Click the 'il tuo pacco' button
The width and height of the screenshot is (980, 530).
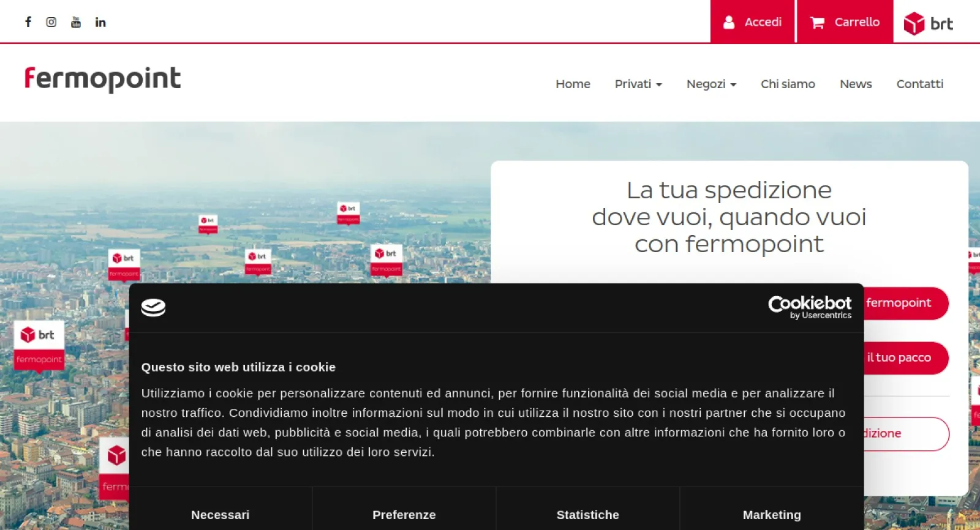point(906,357)
